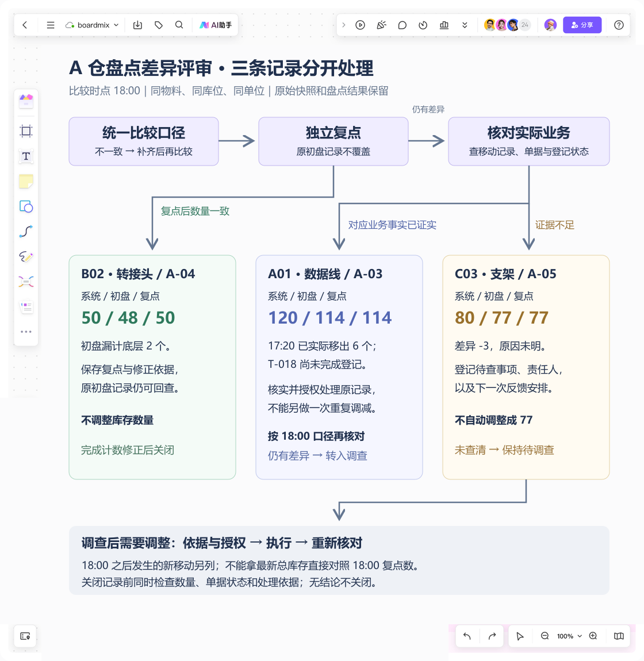Select the Text tool in sidebar

[x=26, y=156]
